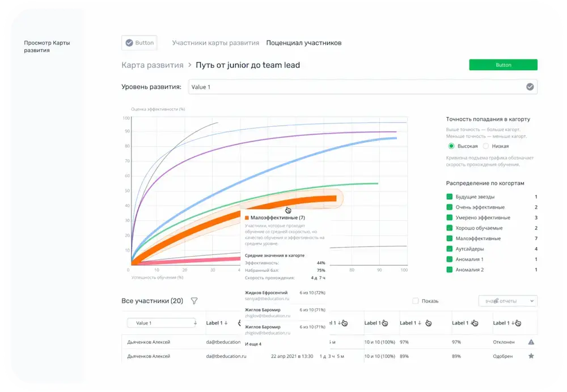Open the Value 1 filter in table header
The image size is (567, 392).
162,323
